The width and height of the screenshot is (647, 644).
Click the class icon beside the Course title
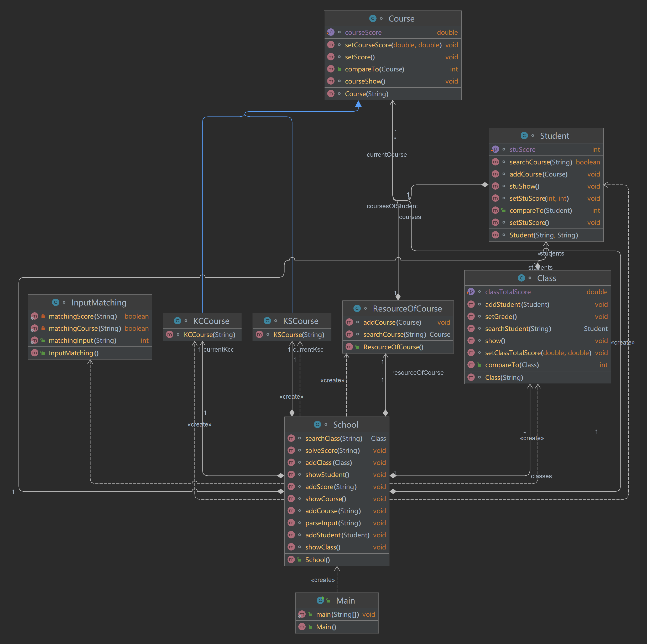pyautogui.click(x=373, y=18)
